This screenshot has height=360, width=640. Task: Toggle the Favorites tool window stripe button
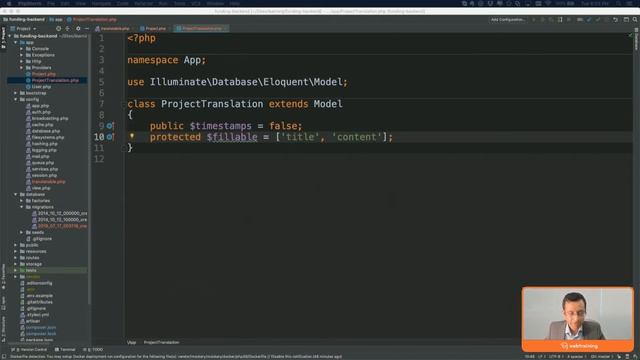click(x=3, y=276)
